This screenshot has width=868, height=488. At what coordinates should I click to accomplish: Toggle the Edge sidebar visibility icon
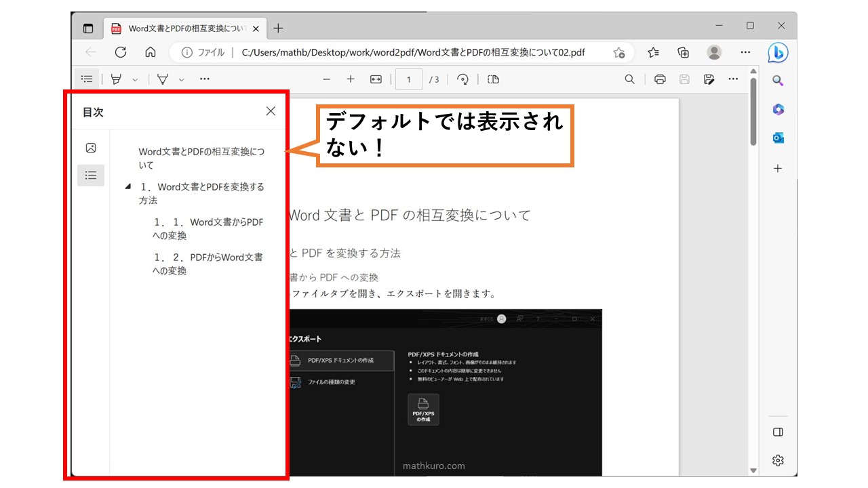tap(778, 432)
